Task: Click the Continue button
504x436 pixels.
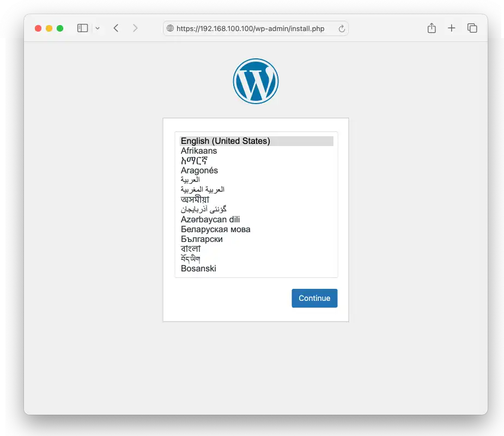Action: 314,298
